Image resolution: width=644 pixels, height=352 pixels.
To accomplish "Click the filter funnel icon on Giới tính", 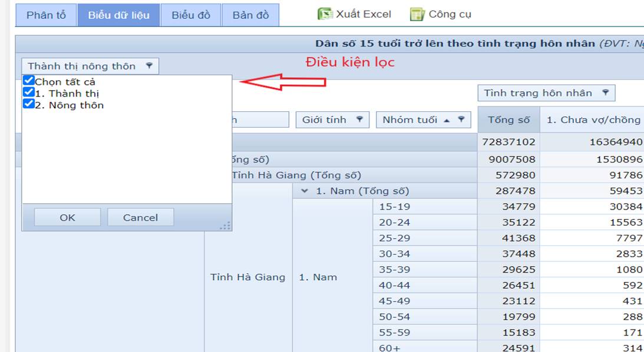I will coord(359,119).
